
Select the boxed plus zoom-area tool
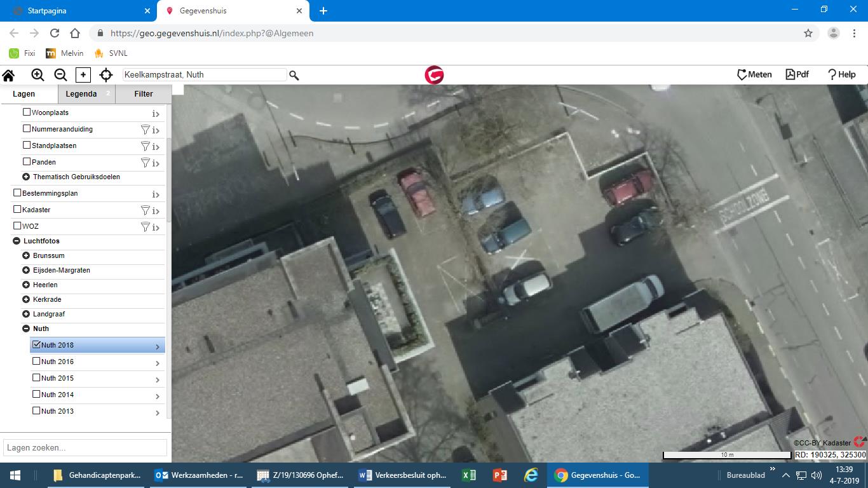pyautogui.click(x=83, y=75)
